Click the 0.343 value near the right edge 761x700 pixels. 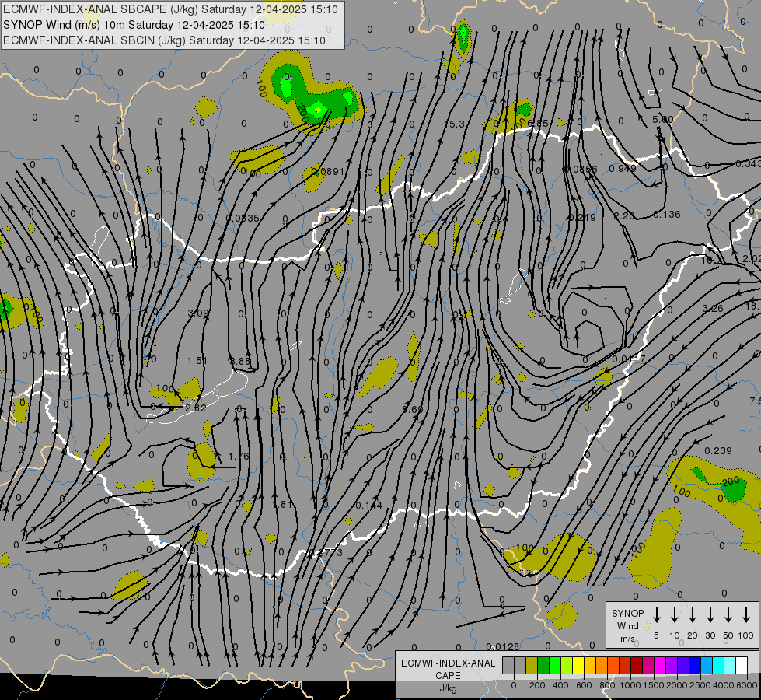[x=748, y=164]
